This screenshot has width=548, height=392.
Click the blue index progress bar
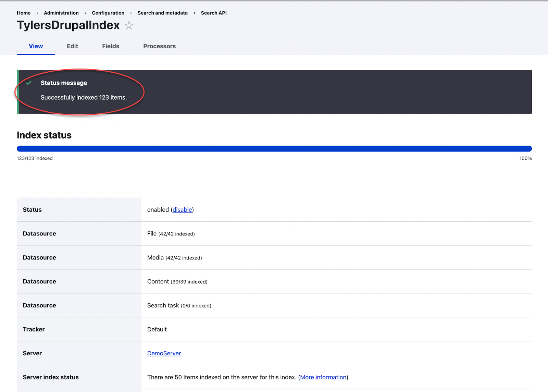(x=274, y=148)
